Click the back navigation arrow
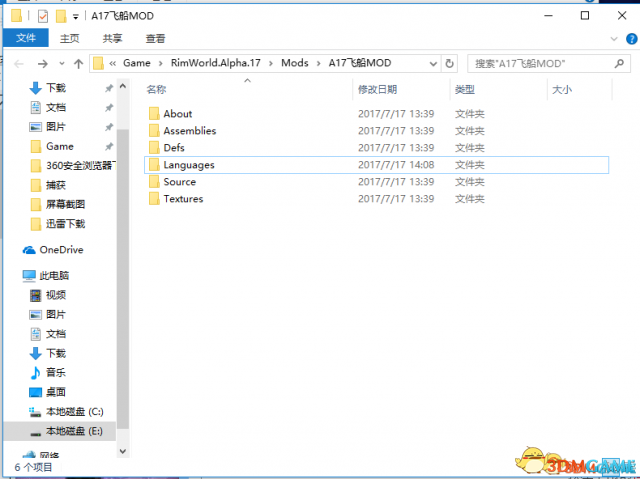Image resolution: width=640 pixels, height=479 pixels. point(19,64)
